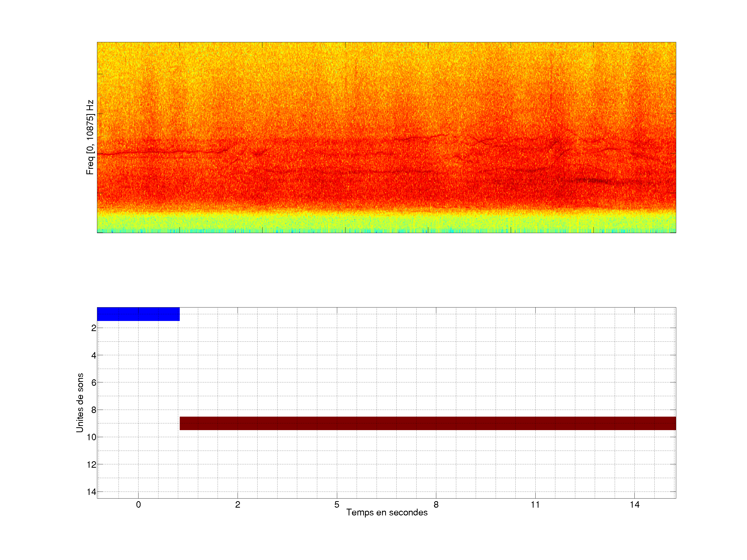Click the y-axis tick label '10'

pyautogui.click(x=92, y=437)
